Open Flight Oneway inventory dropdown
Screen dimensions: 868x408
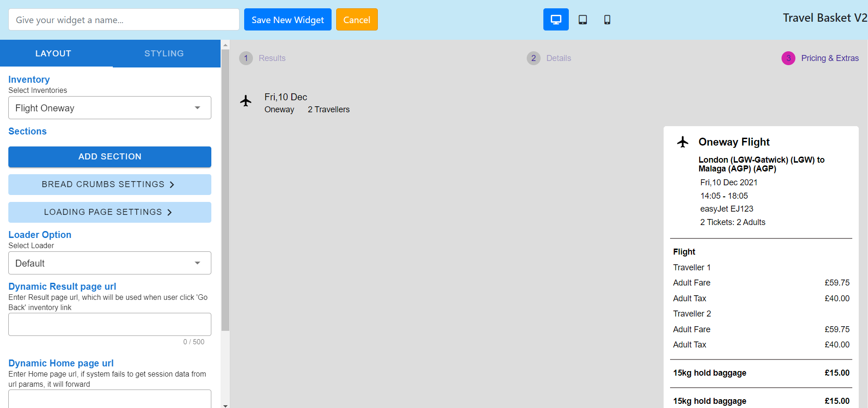click(110, 108)
